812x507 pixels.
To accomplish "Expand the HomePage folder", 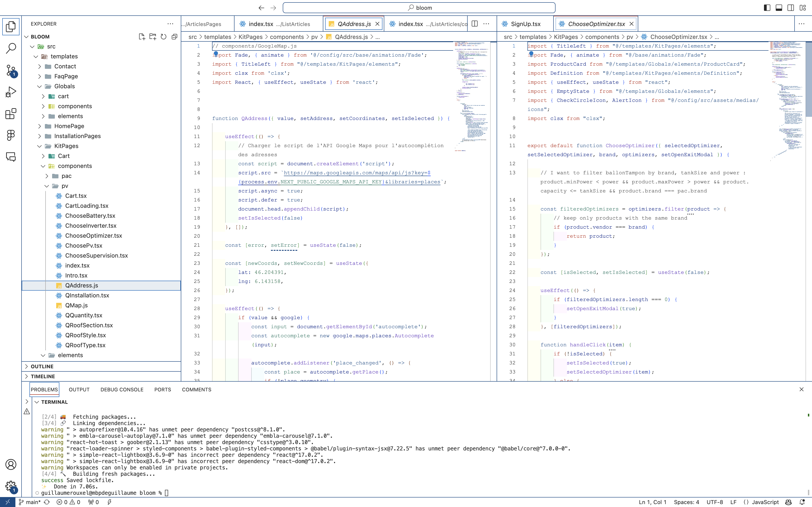I will tap(69, 126).
